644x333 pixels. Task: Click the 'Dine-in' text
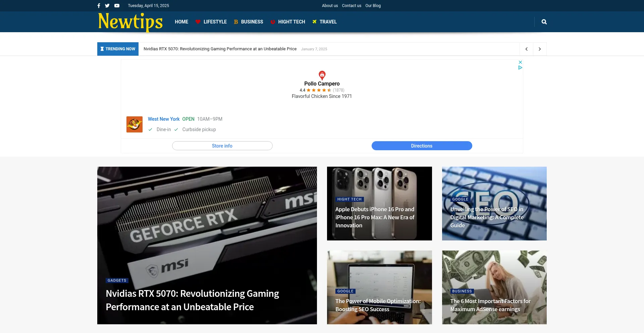tap(164, 129)
